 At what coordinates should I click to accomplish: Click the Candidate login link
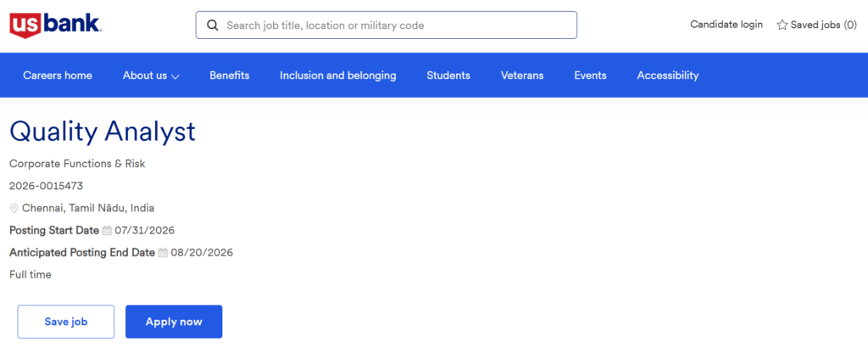(x=726, y=25)
